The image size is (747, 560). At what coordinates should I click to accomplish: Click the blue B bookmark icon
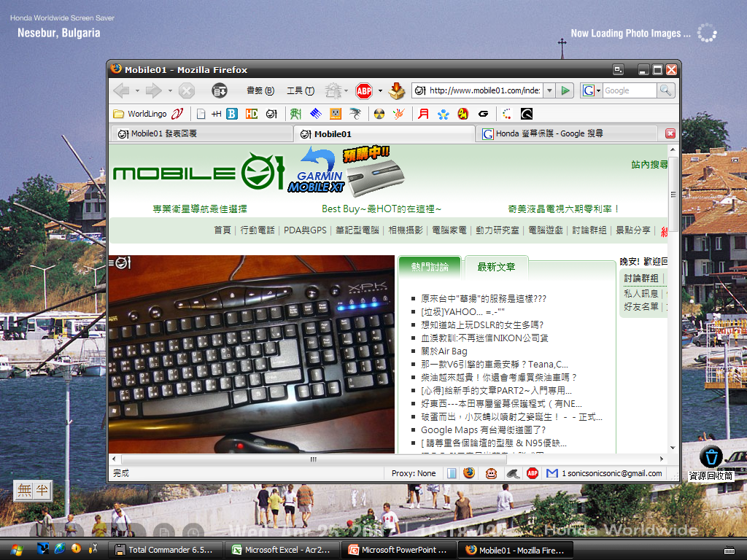(x=232, y=114)
